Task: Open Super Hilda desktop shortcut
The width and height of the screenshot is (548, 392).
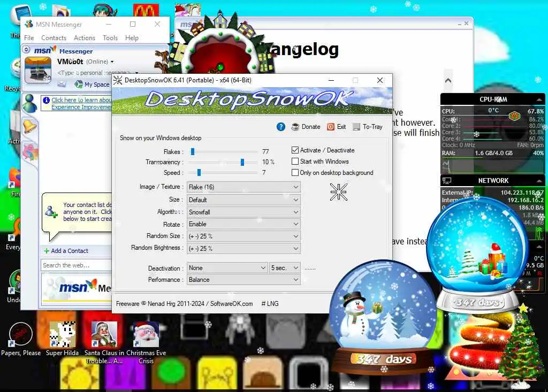Action: [62, 339]
